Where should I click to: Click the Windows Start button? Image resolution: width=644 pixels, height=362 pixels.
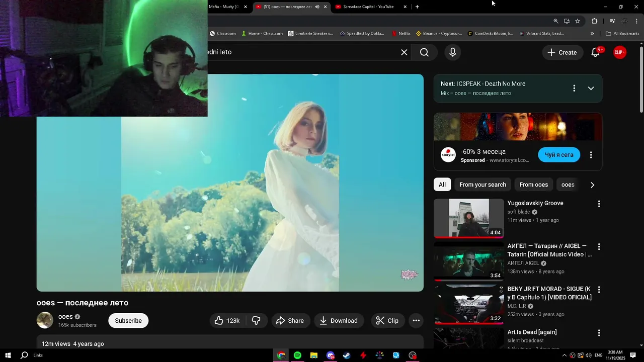pyautogui.click(x=8, y=355)
